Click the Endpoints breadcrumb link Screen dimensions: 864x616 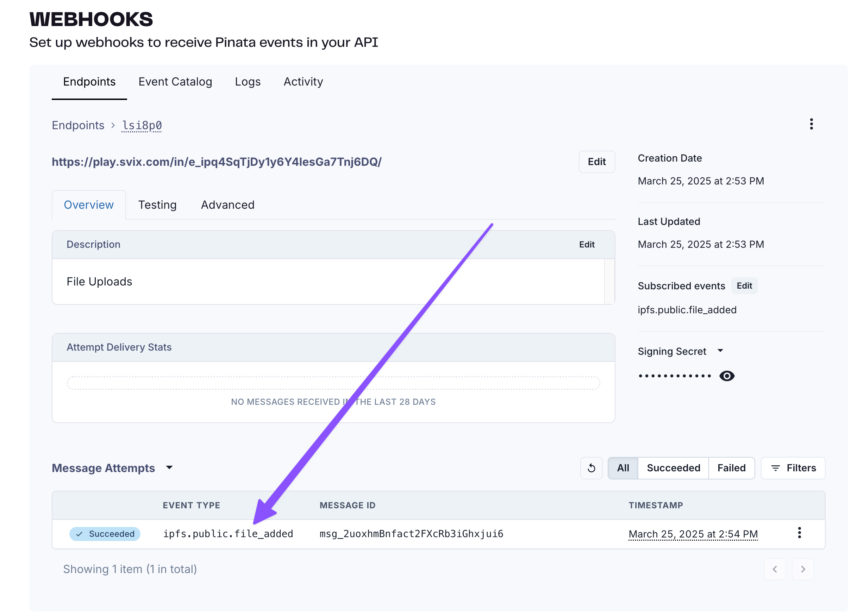[x=78, y=126]
